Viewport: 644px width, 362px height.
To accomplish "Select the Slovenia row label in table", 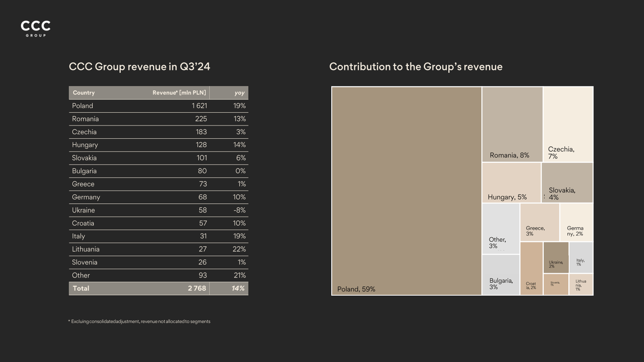I will (85, 262).
